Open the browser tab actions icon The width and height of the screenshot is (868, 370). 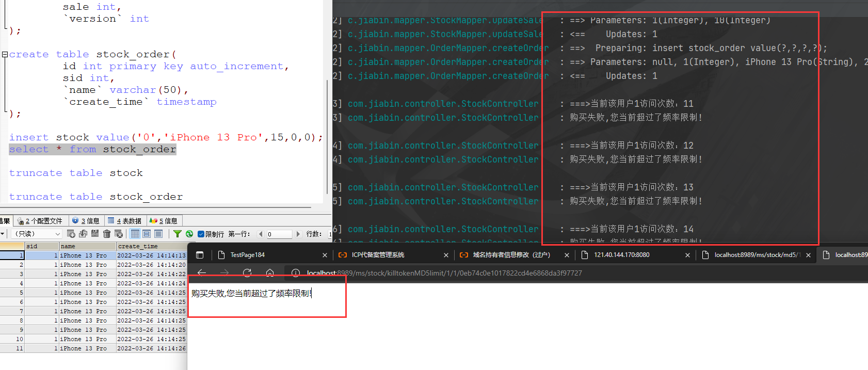coord(200,255)
